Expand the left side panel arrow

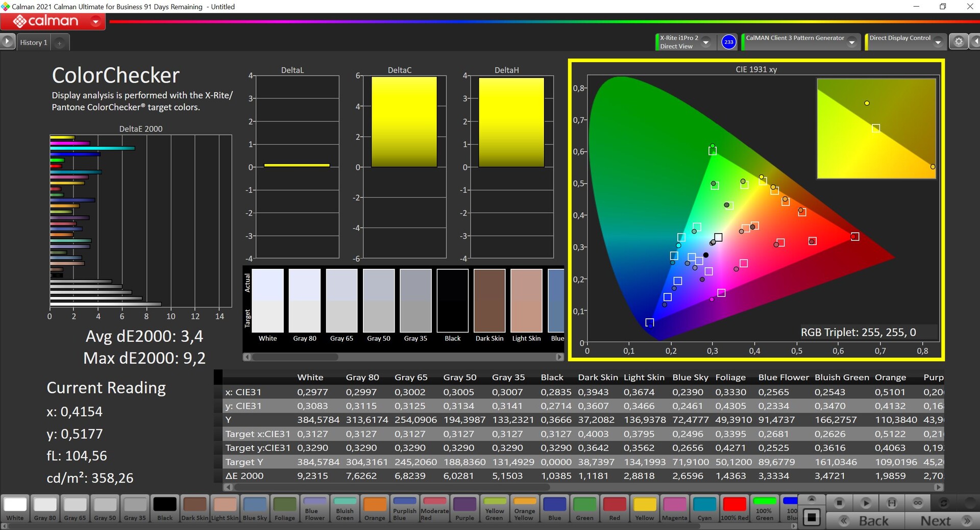point(7,42)
